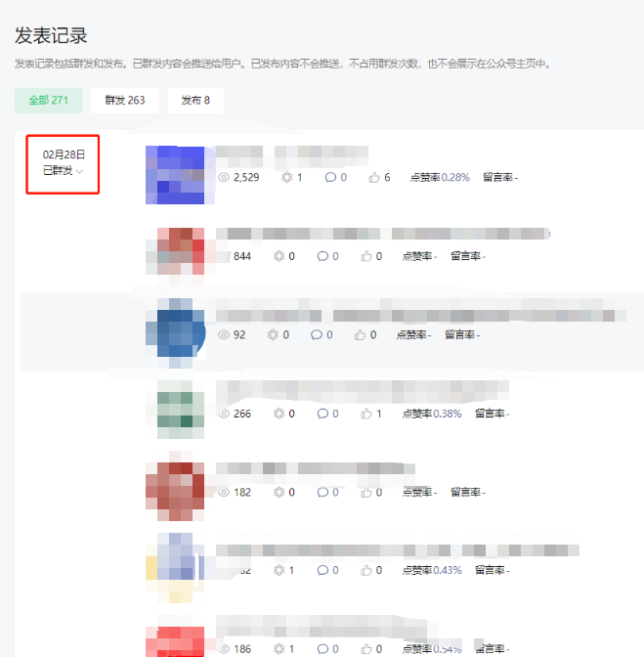Switch to the 发布 8 tab
This screenshot has width=644, height=657.
[x=195, y=100]
